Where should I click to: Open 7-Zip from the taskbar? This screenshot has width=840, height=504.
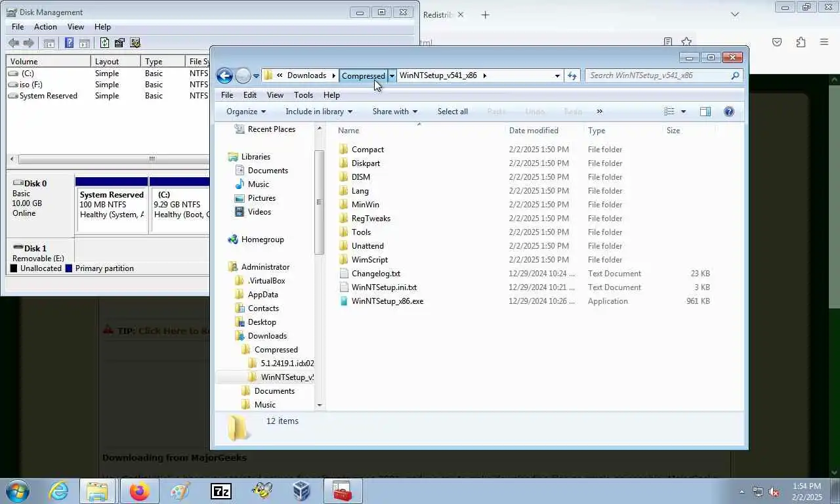(x=220, y=491)
